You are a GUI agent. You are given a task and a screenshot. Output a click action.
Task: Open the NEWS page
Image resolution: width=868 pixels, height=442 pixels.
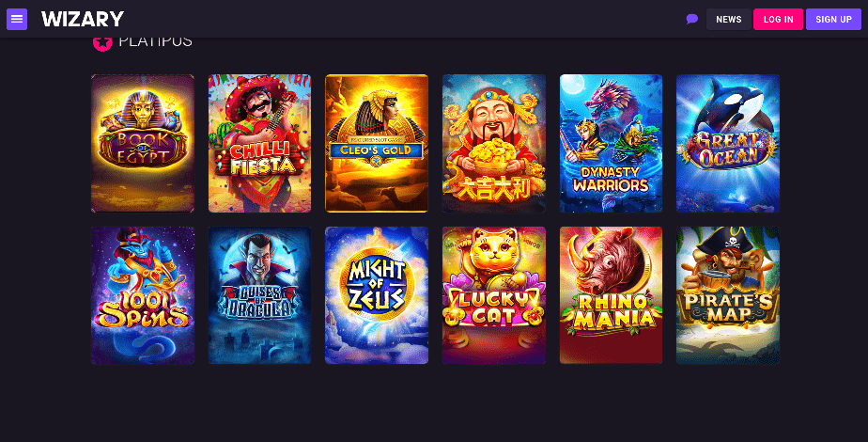point(729,20)
